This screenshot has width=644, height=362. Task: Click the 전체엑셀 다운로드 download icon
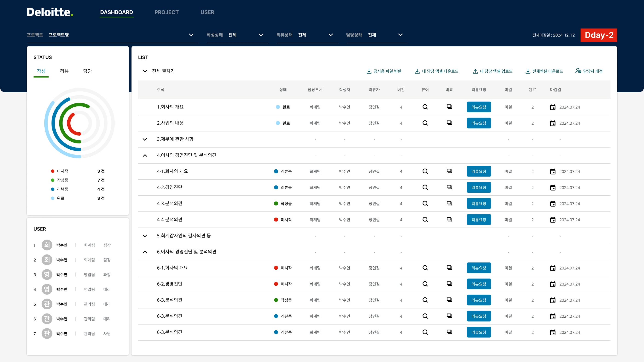point(528,71)
